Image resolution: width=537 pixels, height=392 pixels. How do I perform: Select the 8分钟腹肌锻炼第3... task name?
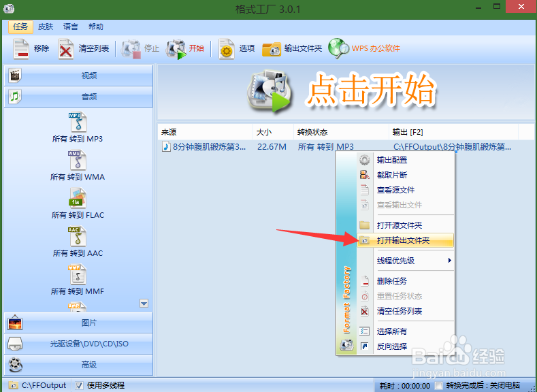point(209,147)
